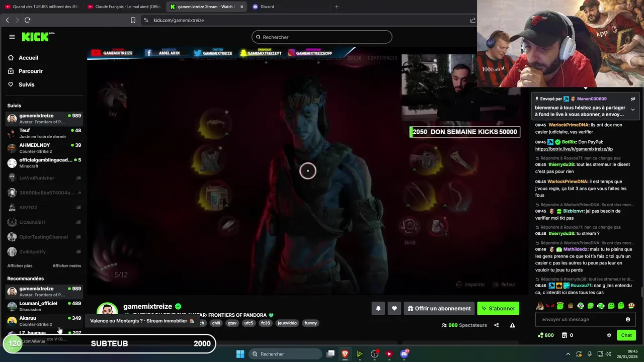Toggle notifications with the bell icon

[378, 308]
